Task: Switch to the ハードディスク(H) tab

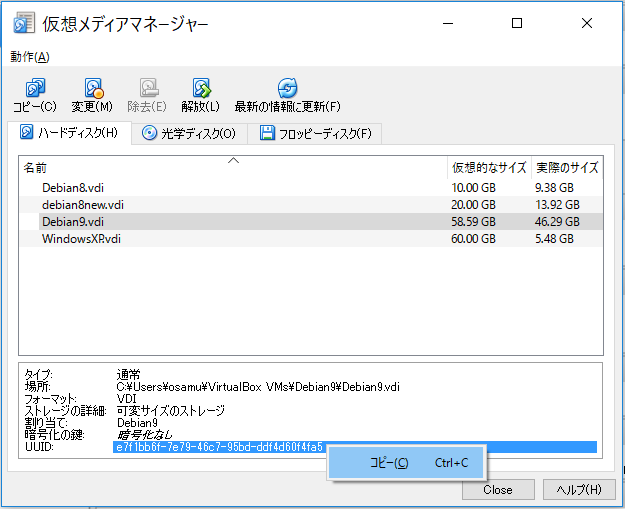Action: point(68,133)
